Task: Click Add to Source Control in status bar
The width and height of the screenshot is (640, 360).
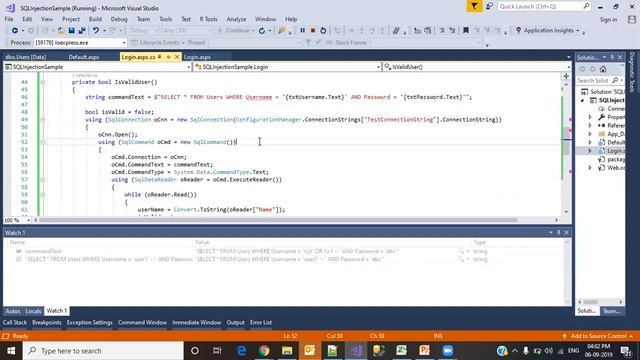Action: [x=598, y=336]
